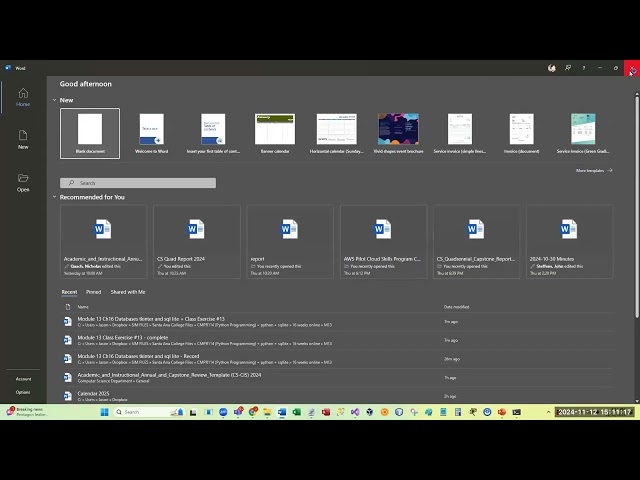The width and height of the screenshot is (640, 480).
Task: Click the Word Search input field
Action: (x=138, y=183)
